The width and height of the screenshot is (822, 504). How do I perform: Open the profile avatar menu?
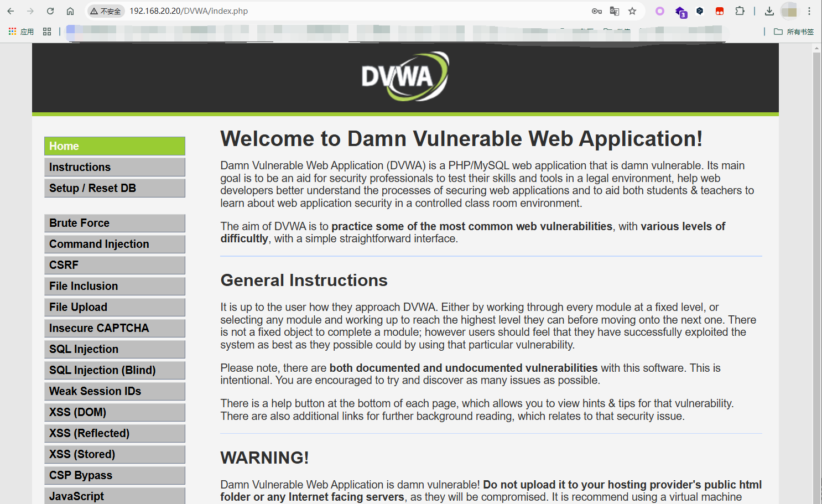789,11
